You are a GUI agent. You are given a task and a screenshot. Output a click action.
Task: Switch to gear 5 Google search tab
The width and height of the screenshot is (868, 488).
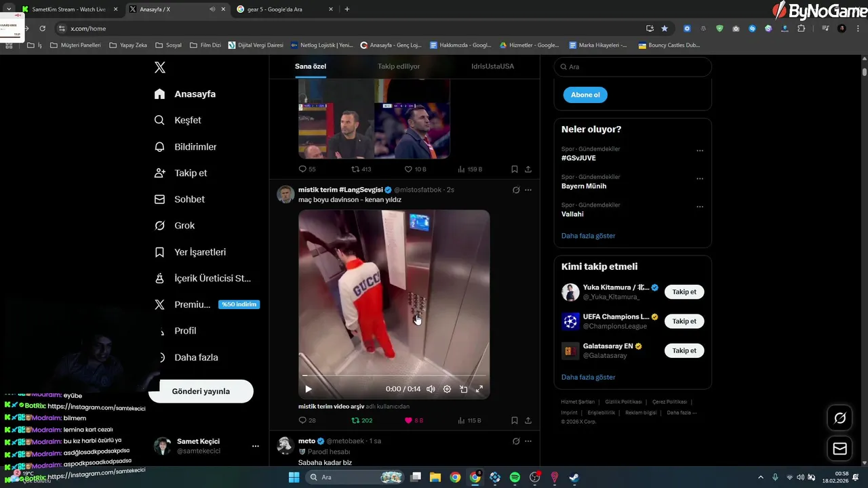285,9
